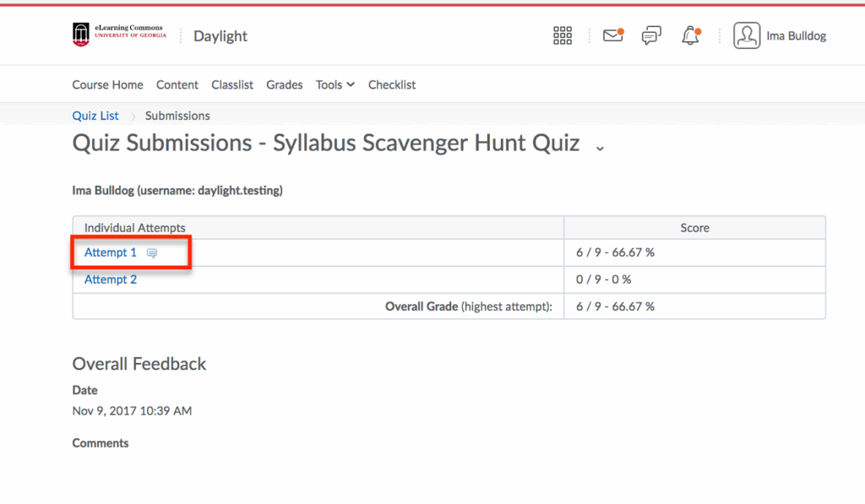This screenshot has width=865, height=504.
Task: Open the course selector waffle grid icon
Action: 563,35
